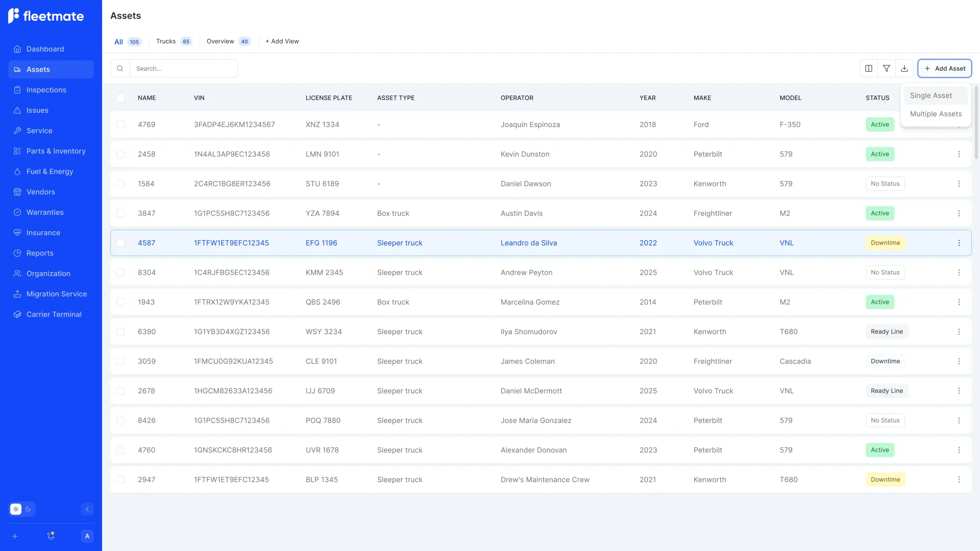This screenshot has height=551, width=980.
Task: Select the Vendors storefront icon
Action: click(x=17, y=192)
